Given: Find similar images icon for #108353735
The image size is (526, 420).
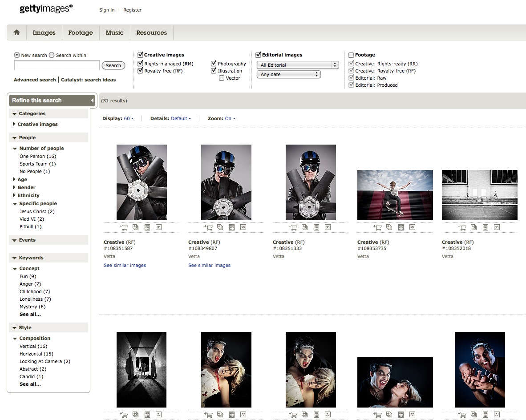Looking at the screenshot, I should (x=413, y=227).
